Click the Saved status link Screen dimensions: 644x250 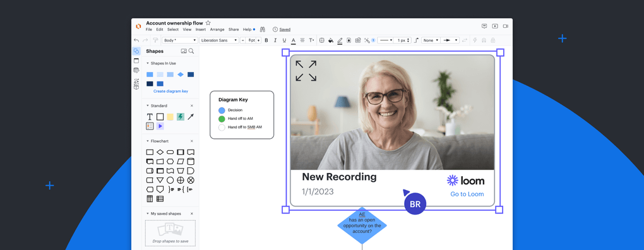click(285, 30)
